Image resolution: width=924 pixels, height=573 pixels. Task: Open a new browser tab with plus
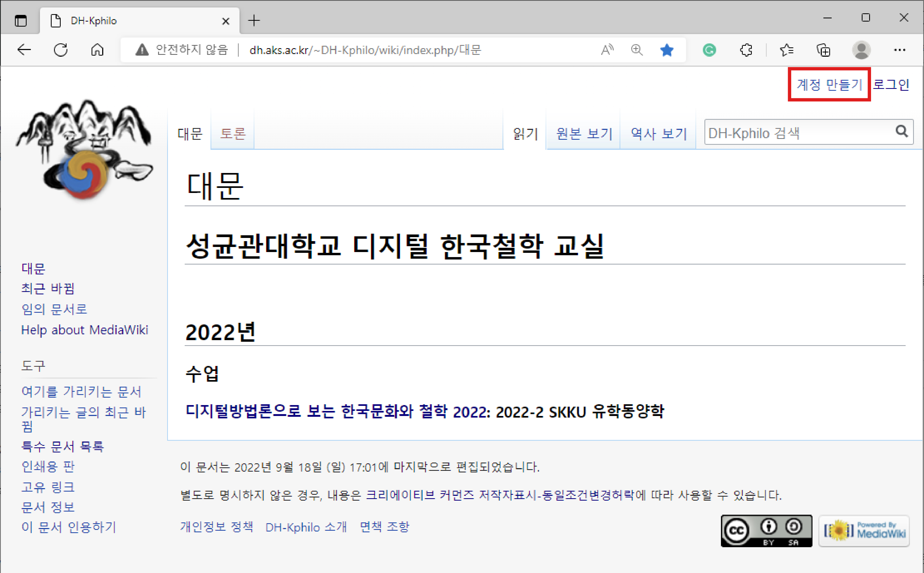coord(254,20)
